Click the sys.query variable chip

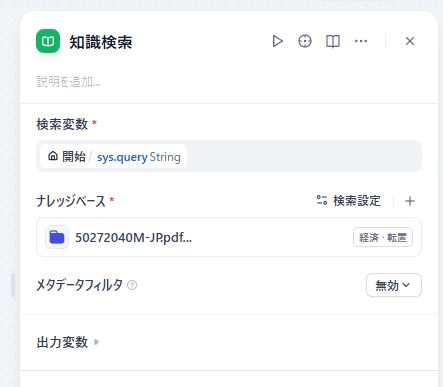pos(113,156)
